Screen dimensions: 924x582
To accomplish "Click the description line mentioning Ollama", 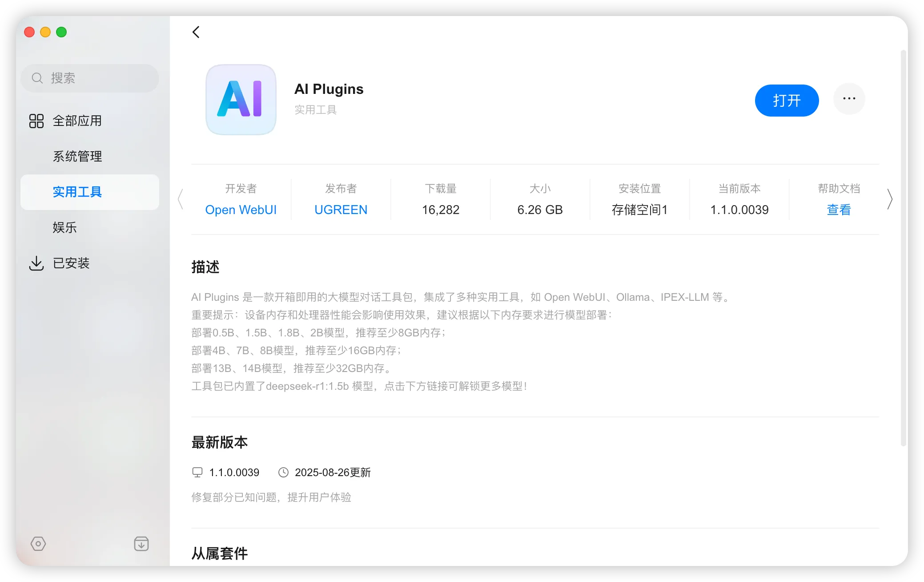I will (x=462, y=297).
